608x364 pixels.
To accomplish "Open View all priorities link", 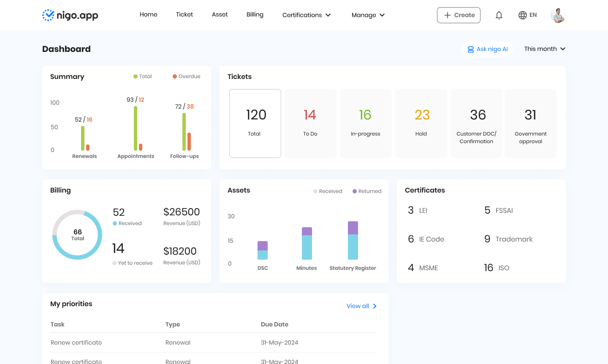I will tap(358, 306).
